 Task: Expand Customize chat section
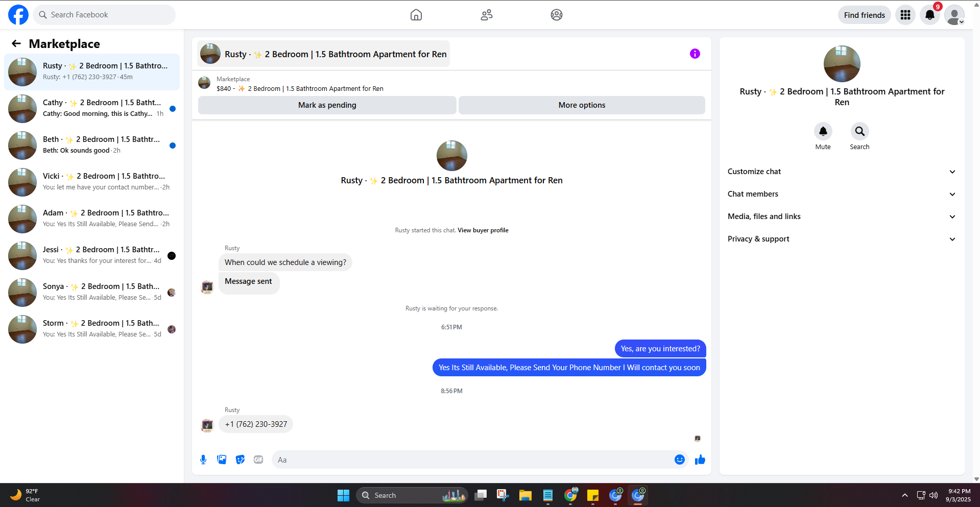click(x=842, y=172)
